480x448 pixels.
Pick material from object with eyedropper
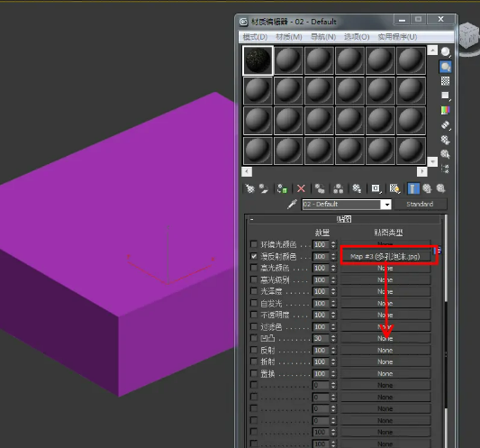tap(292, 204)
